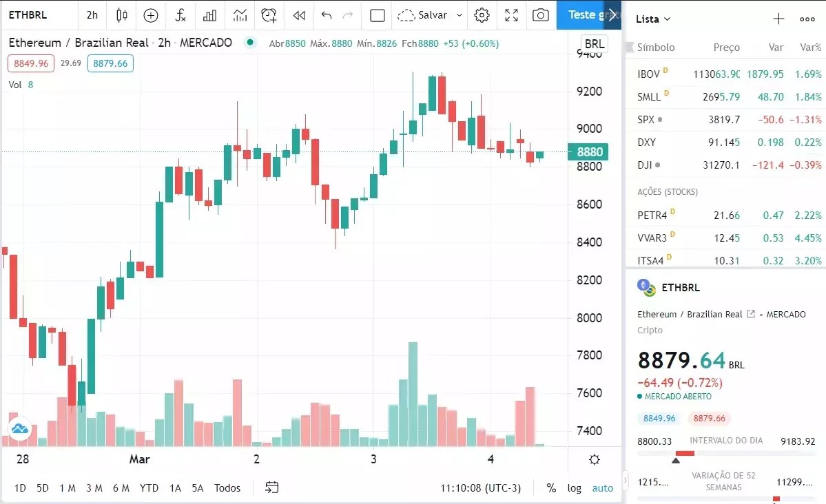Screen dimensions: 826x504
Task: Click the cloud logo icon on chart
Action: click(x=20, y=428)
